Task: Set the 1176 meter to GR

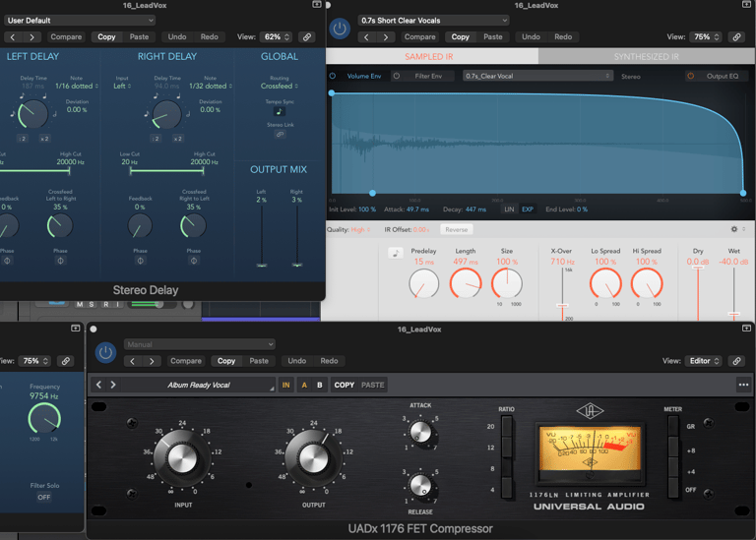Action: click(x=673, y=426)
